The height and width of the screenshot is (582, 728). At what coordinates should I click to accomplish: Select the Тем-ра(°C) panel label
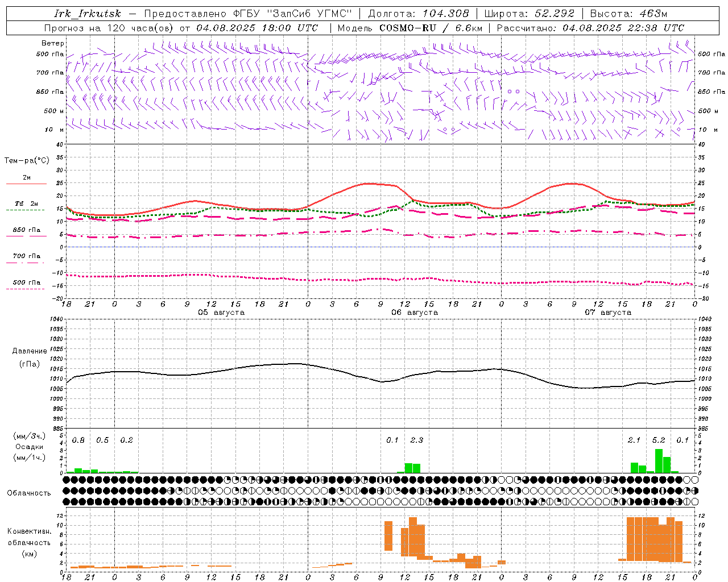pyautogui.click(x=27, y=161)
